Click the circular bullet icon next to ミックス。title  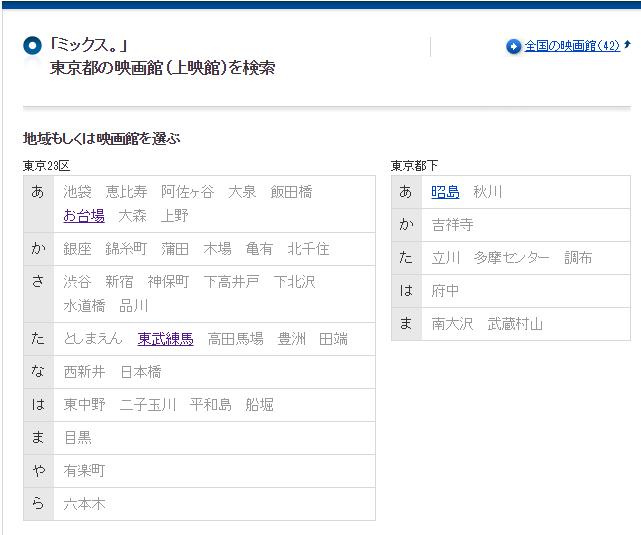33,46
